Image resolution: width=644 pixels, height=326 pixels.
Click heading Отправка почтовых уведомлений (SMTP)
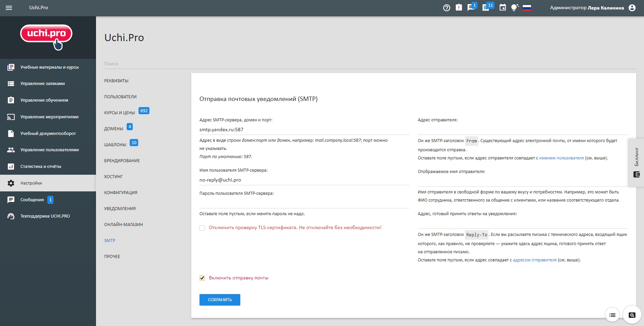(x=258, y=99)
